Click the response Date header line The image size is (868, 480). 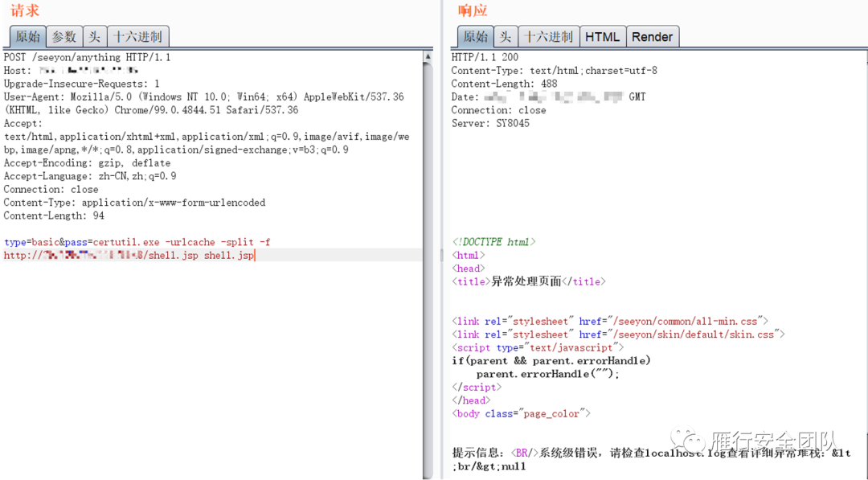click(549, 97)
